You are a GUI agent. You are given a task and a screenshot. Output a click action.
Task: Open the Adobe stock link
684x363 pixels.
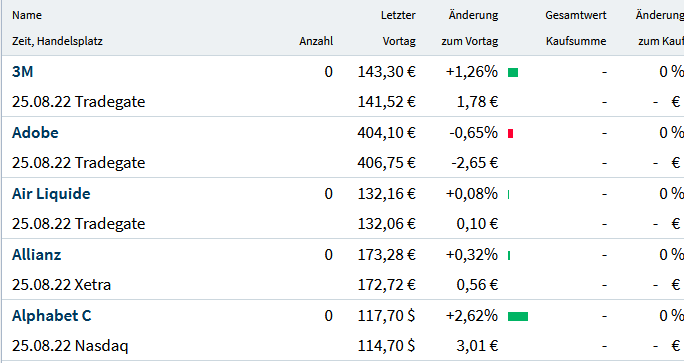coord(35,133)
